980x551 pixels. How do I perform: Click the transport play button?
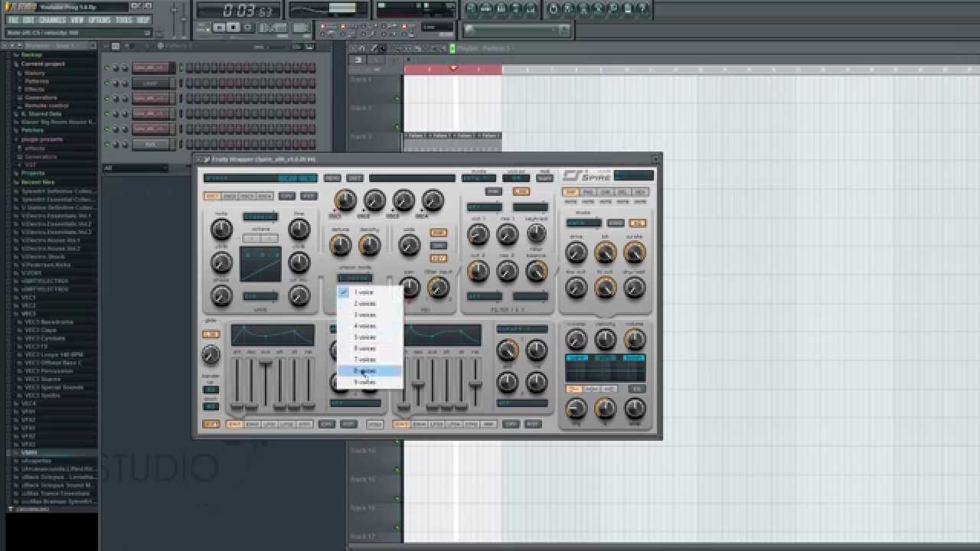(219, 28)
